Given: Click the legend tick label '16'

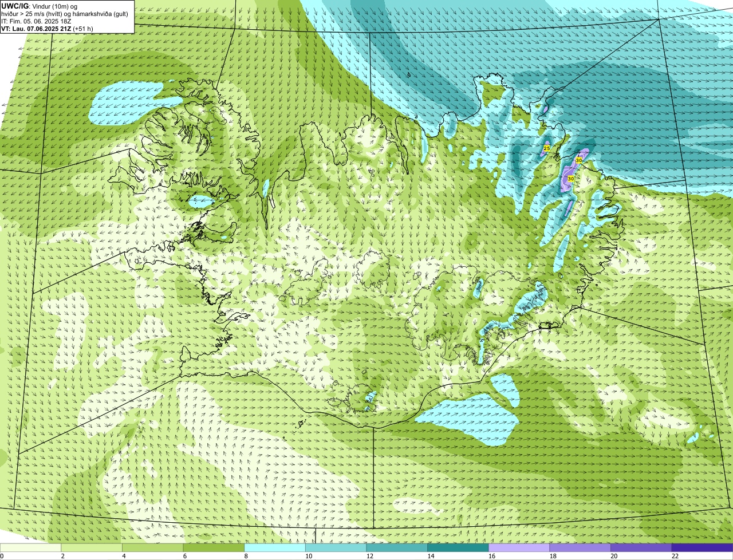Looking at the screenshot, I should tap(491, 556).
